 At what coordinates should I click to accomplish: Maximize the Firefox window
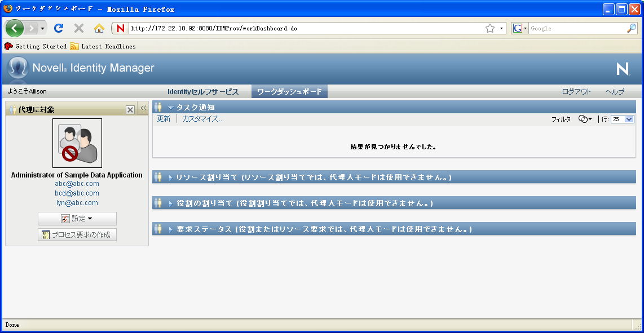tap(622, 9)
